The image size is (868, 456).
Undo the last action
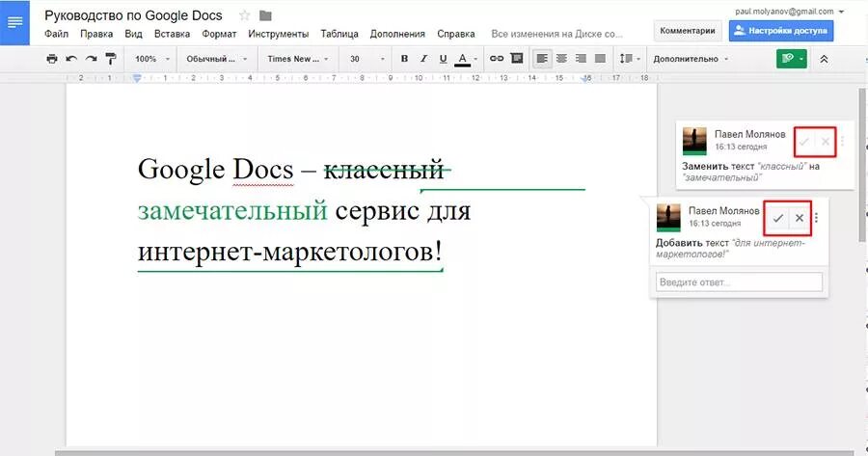click(x=71, y=59)
